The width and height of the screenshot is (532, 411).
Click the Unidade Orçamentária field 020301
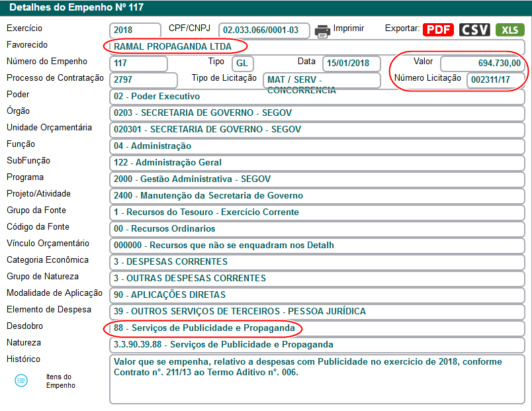click(x=317, y=129)
